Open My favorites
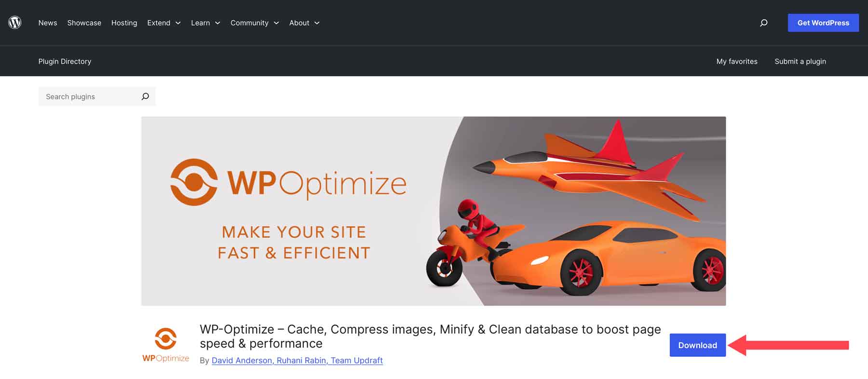Viewport: 868px width, 379px height. 737,61
